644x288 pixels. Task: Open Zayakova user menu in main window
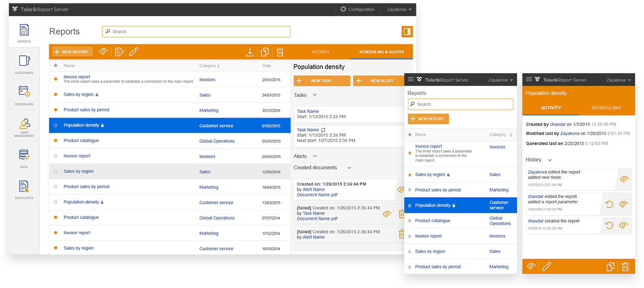click(400, 9)
